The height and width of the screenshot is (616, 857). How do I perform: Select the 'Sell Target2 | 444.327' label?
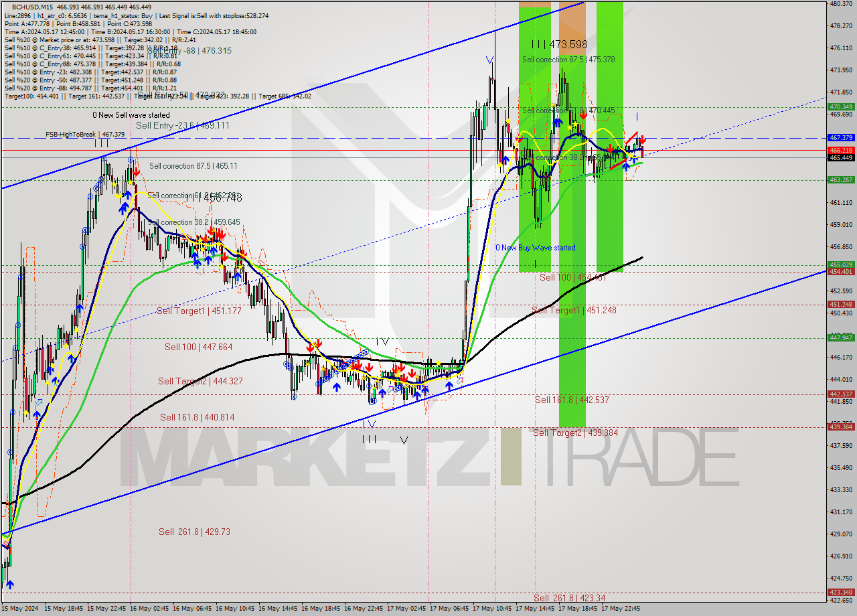coord(200,381)
